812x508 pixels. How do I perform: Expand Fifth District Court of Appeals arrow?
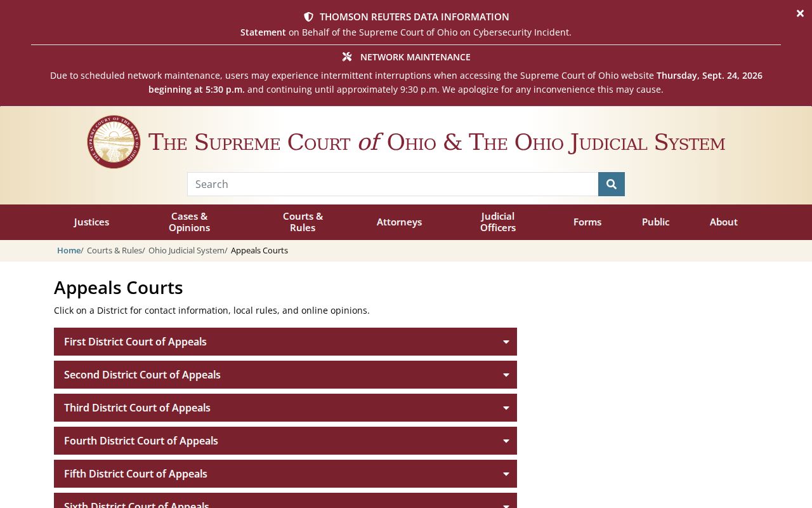(506, 474)
